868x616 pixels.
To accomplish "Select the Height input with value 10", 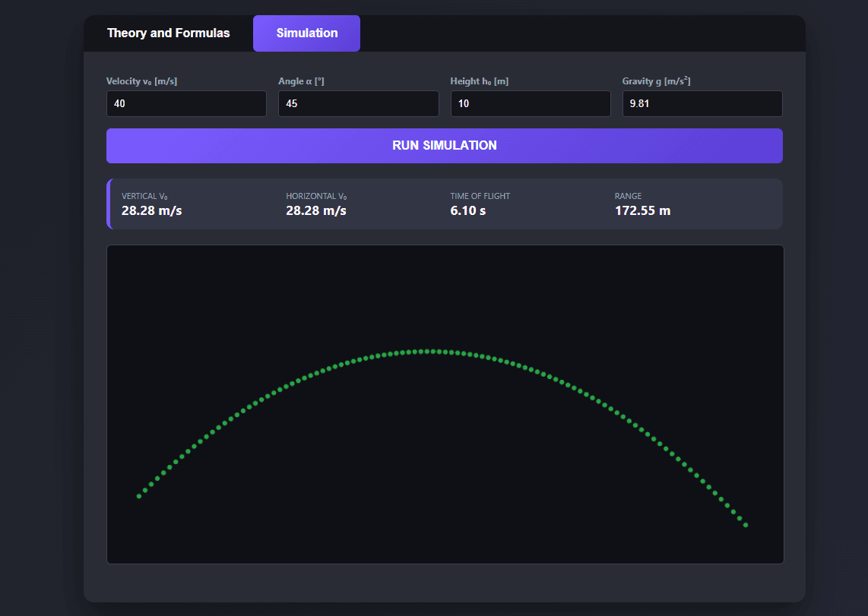I will [x=530, y=104].
